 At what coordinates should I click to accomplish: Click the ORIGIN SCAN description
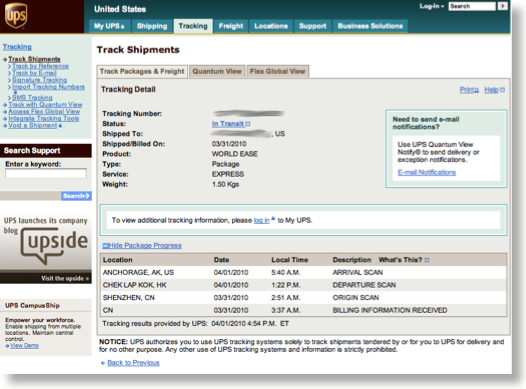coord(356,298)
